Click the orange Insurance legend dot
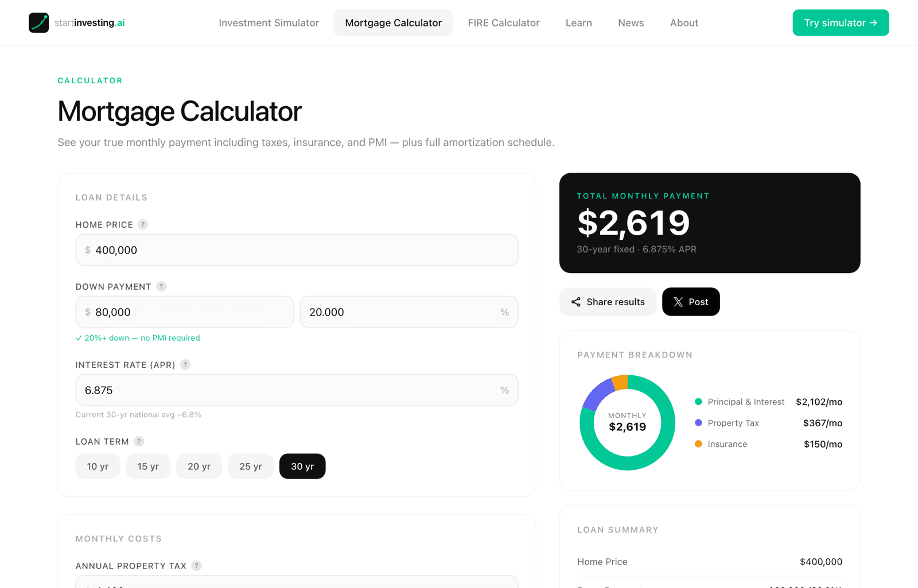 (698, 444)
